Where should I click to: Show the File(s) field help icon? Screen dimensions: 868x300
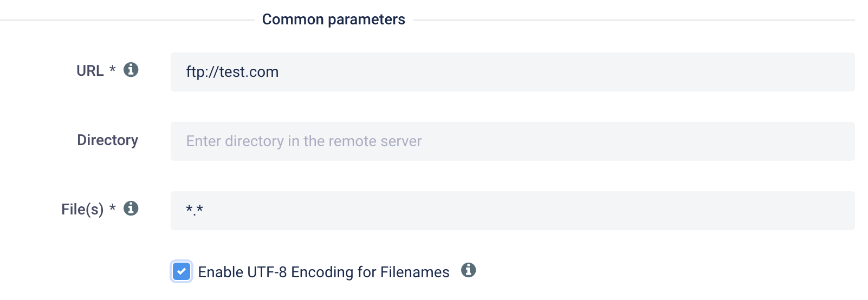coord(131,208)
